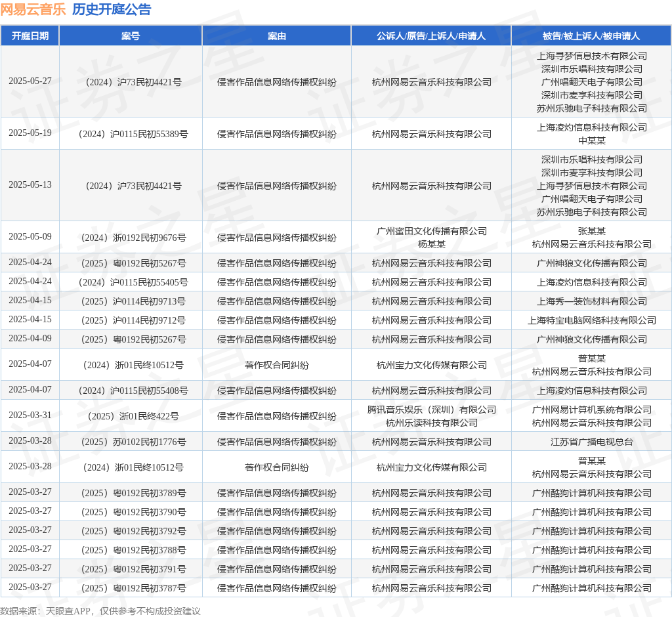Click 广州酷狗计算机科技有限公司 in 3787号 row
Screen dimensions: 672x617
592,588
